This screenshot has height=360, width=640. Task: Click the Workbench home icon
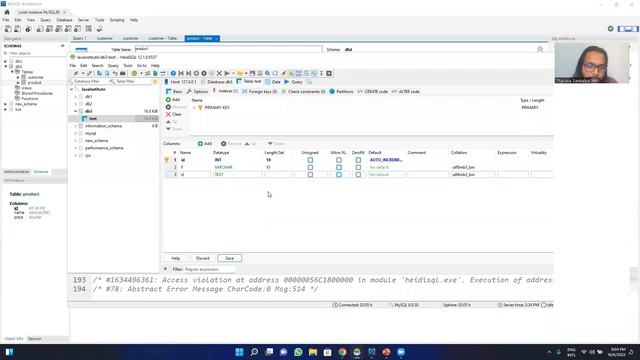[7, 12]
